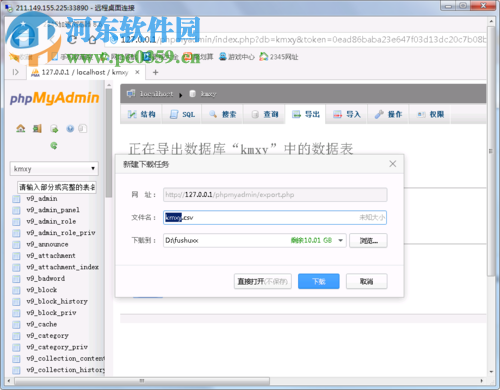Click browse icon beside v9_admin
This screenshot has height=390, width=500.
click(x=16, y=199)
